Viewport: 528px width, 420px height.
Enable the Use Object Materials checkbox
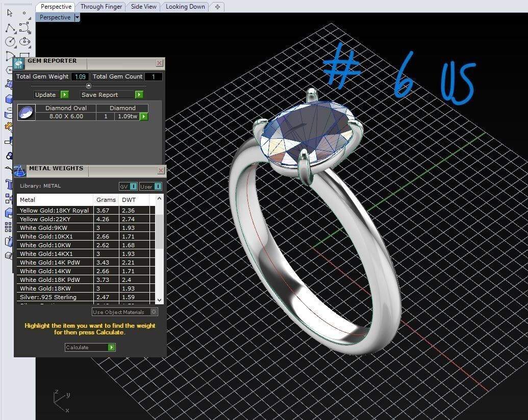(x=154, y=312)
